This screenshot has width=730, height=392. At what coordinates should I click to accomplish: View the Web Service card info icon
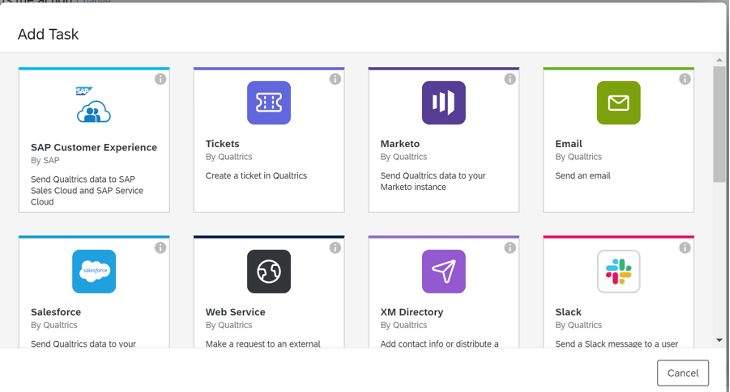[x=335, y=248]
